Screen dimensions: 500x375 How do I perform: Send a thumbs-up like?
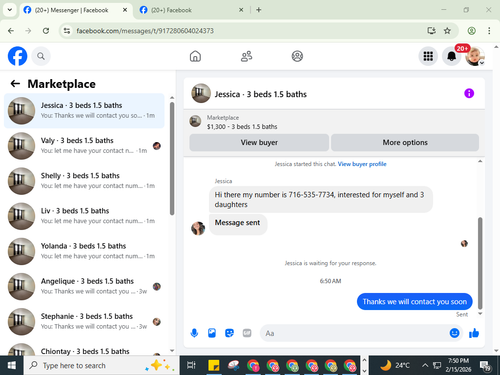474,333
